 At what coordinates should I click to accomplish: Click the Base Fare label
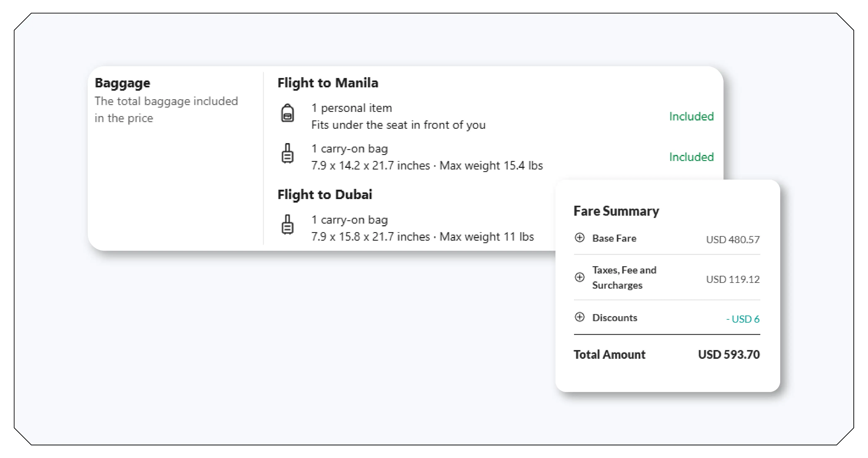614,238
